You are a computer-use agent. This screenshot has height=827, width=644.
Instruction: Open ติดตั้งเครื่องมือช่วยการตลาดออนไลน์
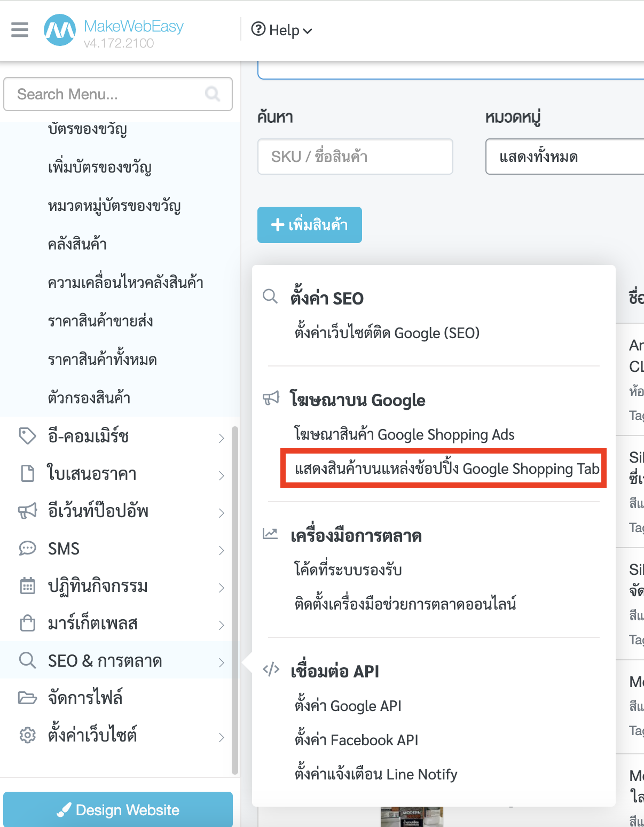[405, 604]
